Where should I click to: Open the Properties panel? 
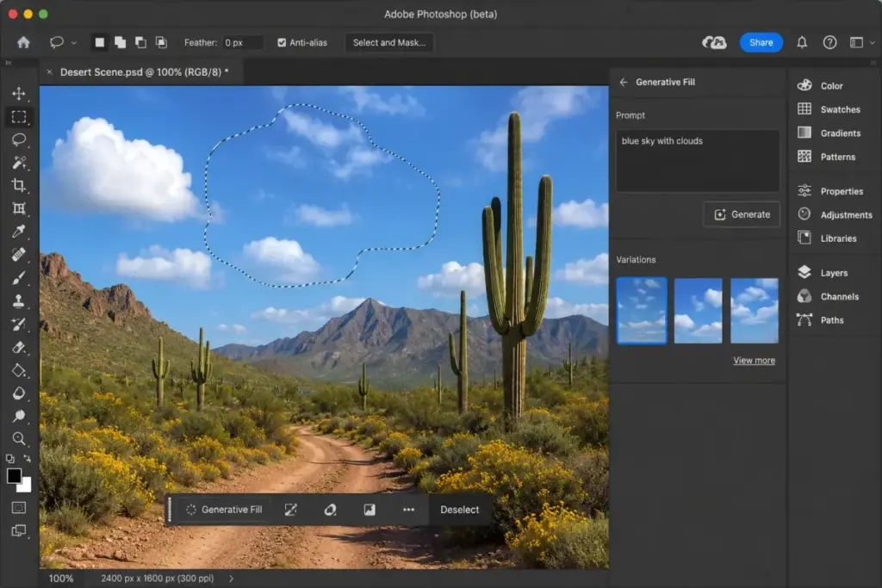[830, 191]
